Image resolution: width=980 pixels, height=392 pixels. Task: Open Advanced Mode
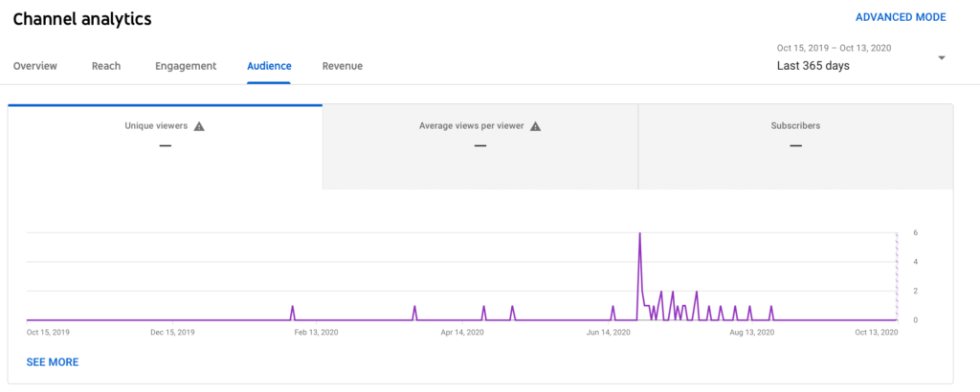[900, 17]
